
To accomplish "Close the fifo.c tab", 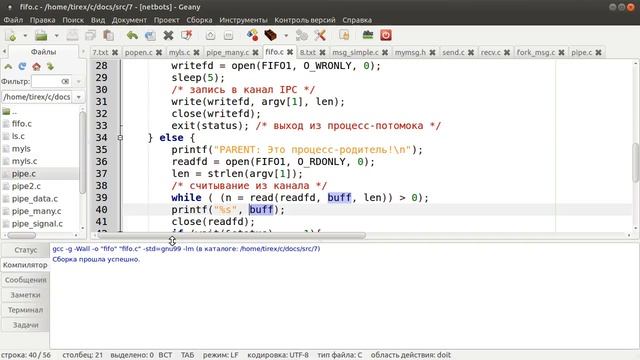I will pyautogui.click(x=290, y=52).
